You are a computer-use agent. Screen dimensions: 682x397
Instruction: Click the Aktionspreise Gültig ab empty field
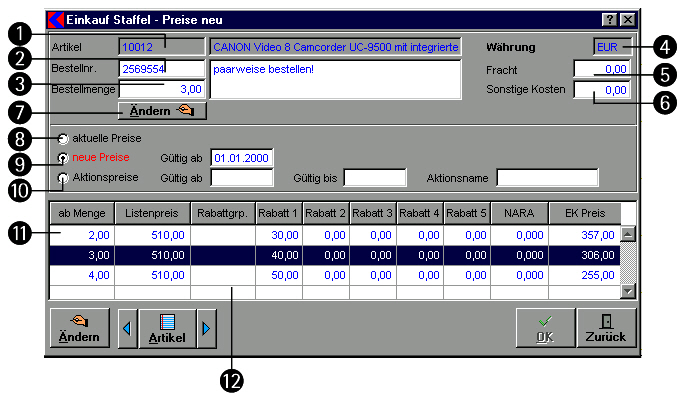click(x=242, y=178)
